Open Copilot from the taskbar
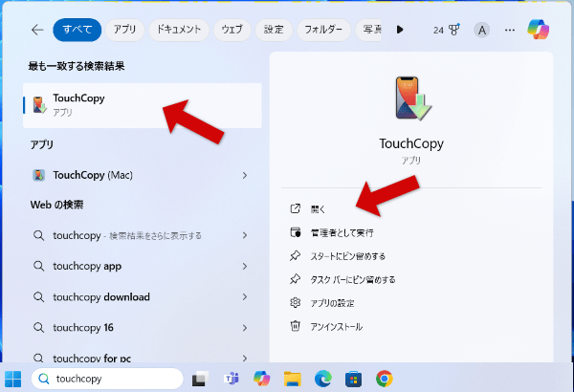Screen dimensions: 574x392 [x=261, y=379]
